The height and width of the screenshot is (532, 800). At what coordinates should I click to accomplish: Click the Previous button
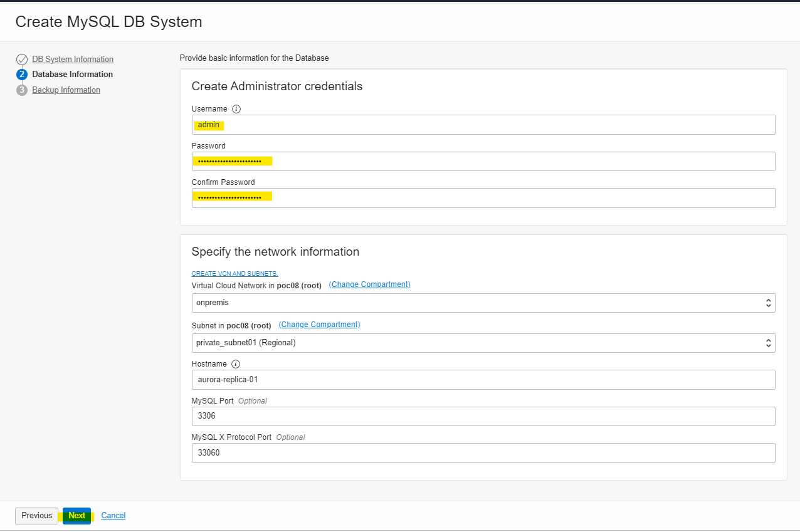coord(37,516)
